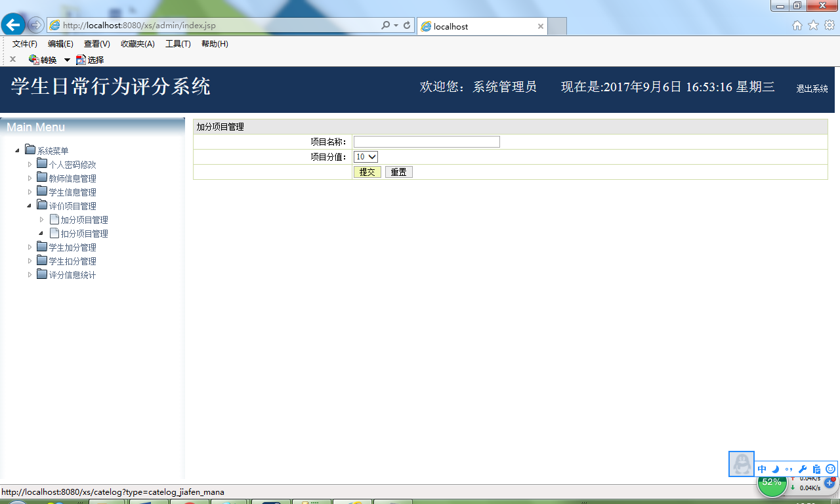Click the folder icon beside 教师信息管理
The image size is (840, 504).
(42, 177)
